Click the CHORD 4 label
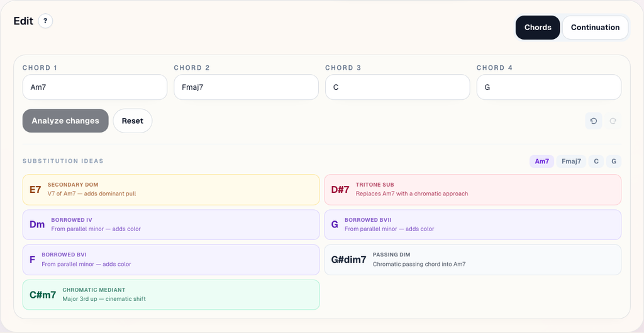This screenshot has width=644, height=333. tap(494, 68)
